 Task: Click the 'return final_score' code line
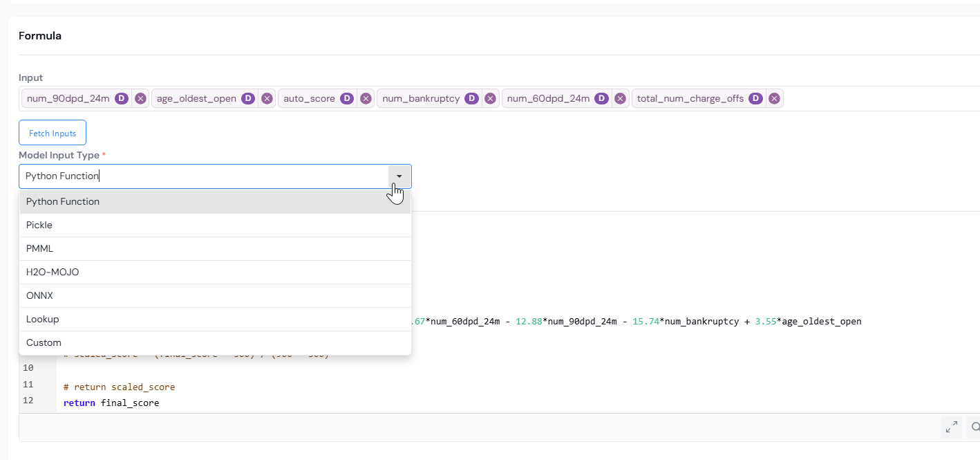111,403
